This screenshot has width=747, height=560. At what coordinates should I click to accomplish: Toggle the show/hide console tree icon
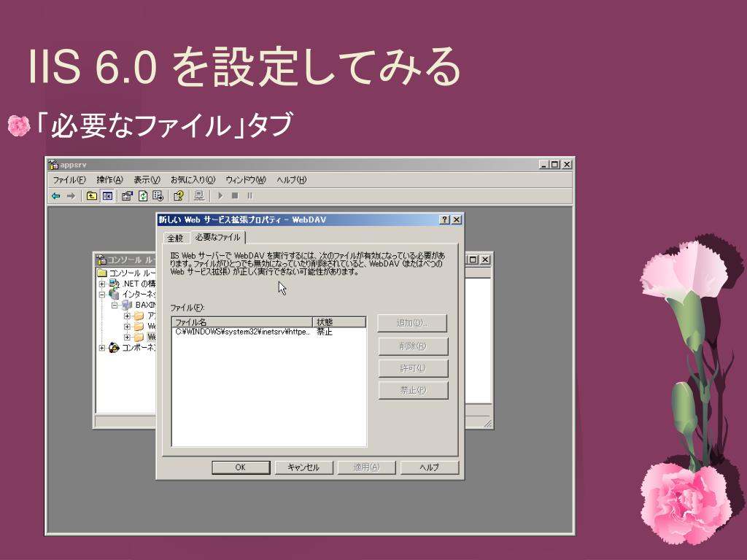tap(107, 195)
